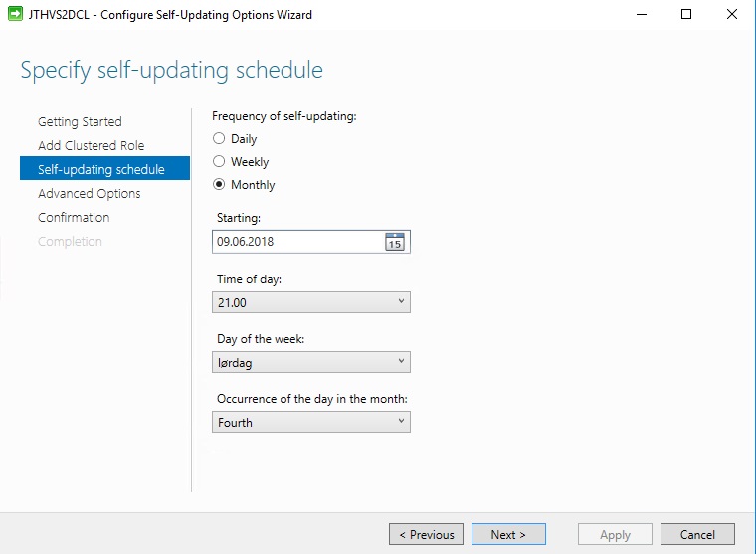Screen dimensions: 756x554
Task: Close the wizard with the X icon
Action: coord(732,15)
